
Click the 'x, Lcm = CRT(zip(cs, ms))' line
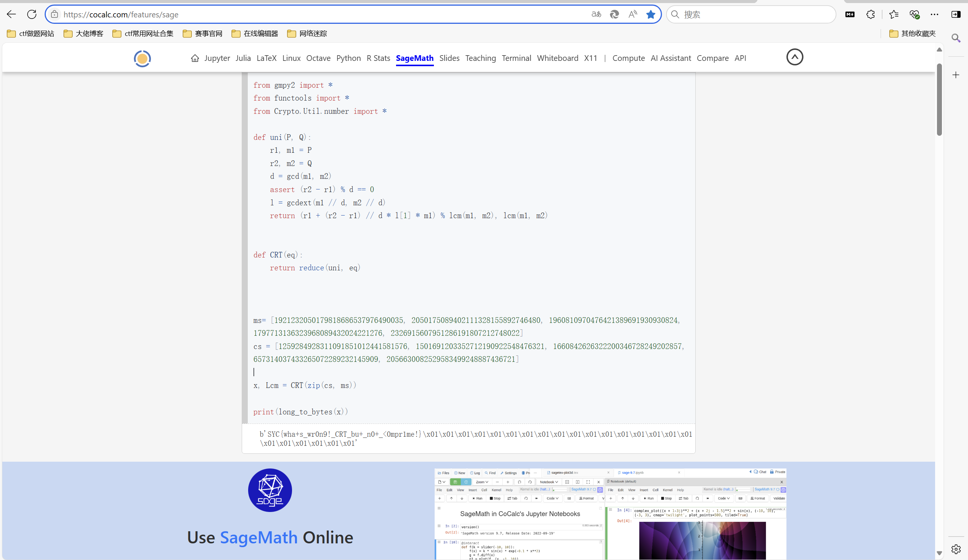click(305, 385)
